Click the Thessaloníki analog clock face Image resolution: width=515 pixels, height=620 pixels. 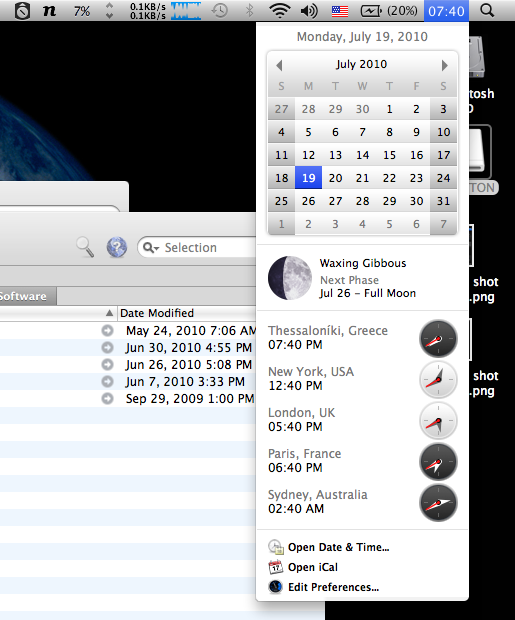pos(438,338)
